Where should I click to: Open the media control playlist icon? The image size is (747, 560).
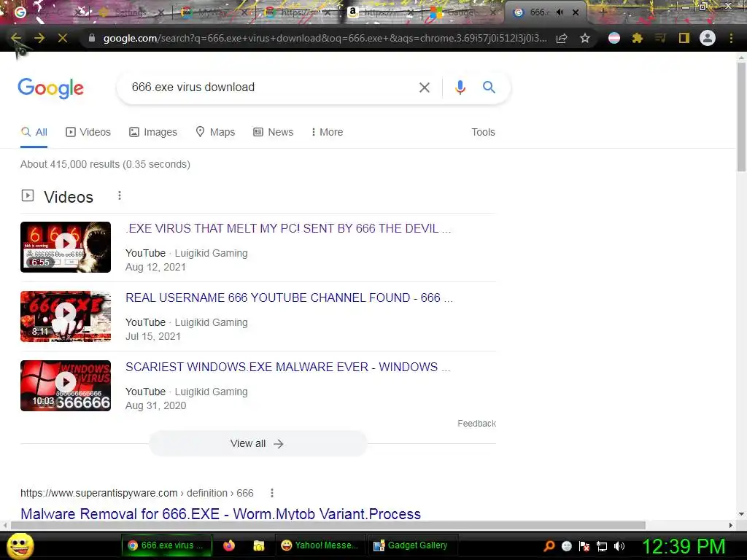(x=660, y=38)
